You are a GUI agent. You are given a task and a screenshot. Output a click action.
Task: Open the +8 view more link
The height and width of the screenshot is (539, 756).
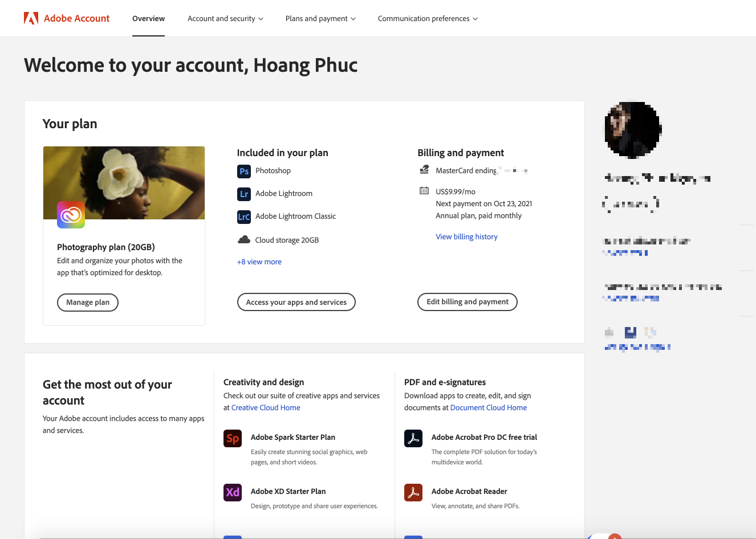pyautogui.click(x=259, y=262)
